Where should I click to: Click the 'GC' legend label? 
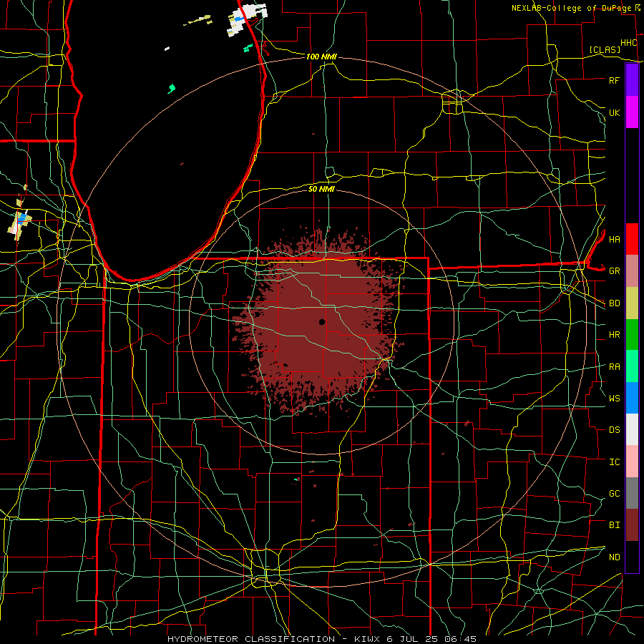coord(615,493)
